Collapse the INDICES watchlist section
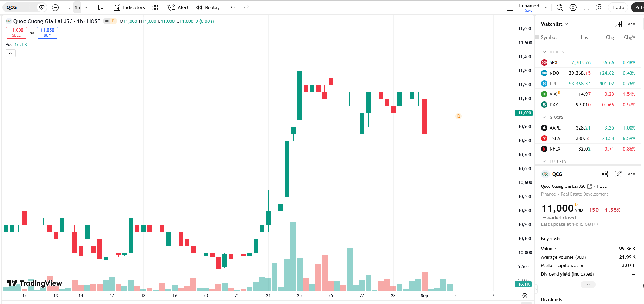The height and width of the screenshot is (304, 644). pyautogui.click(x=544, y=52)
